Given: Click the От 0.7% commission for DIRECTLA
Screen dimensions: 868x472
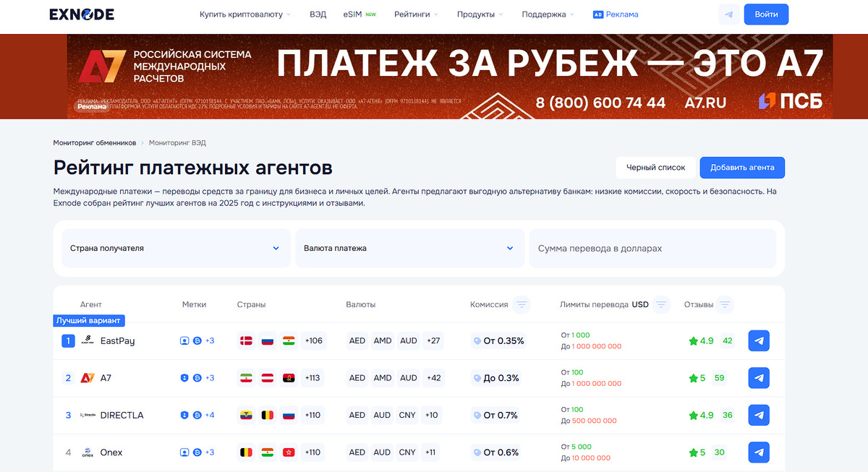Looking at the screenshot, I should tap(501, 415).
